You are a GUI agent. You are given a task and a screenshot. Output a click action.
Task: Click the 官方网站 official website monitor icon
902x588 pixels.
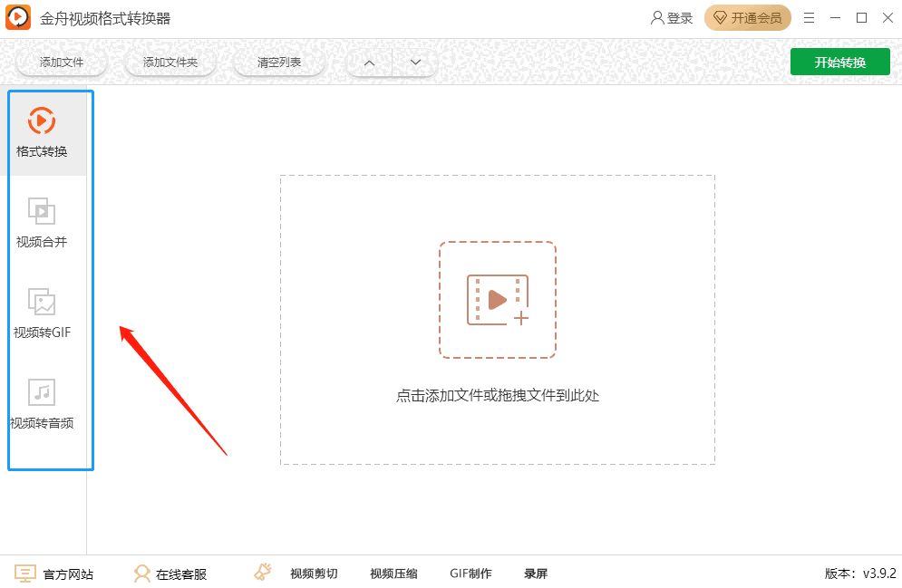pos(24,573)
